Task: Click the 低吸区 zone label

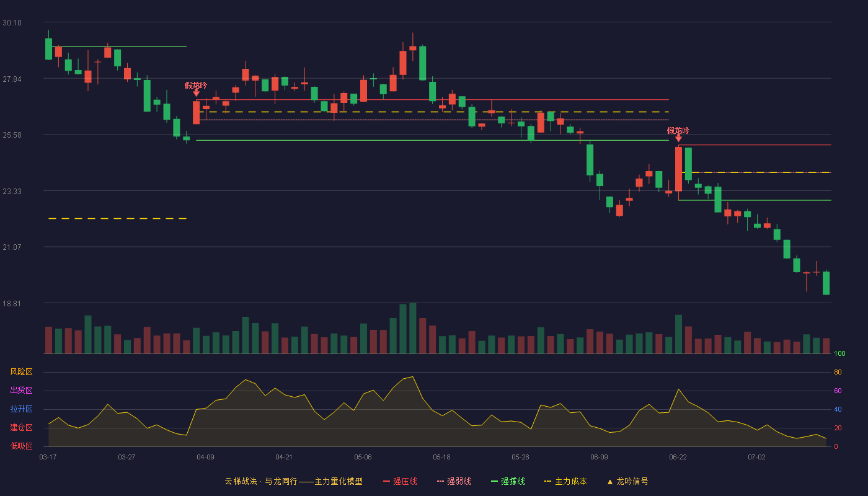Action: (21, 446)
